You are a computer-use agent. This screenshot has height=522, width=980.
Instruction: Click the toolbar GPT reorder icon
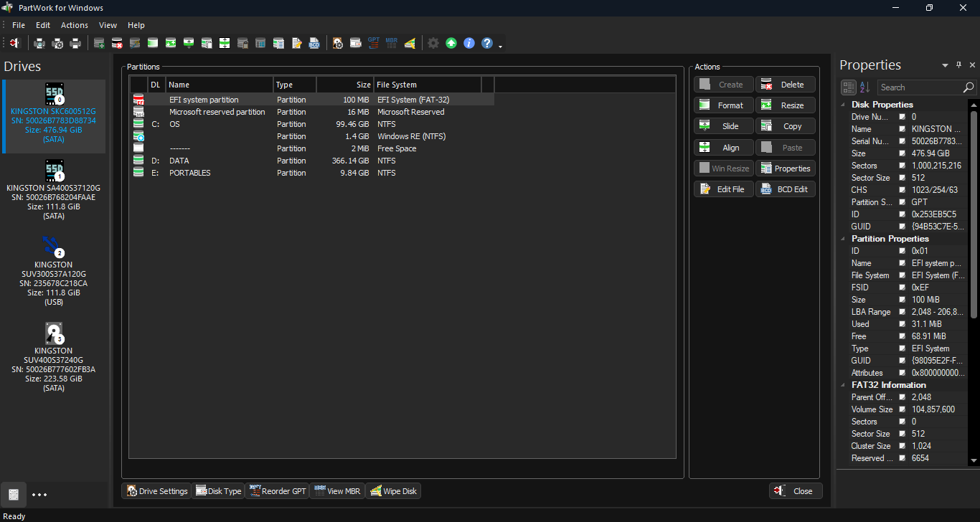(374, 43)
